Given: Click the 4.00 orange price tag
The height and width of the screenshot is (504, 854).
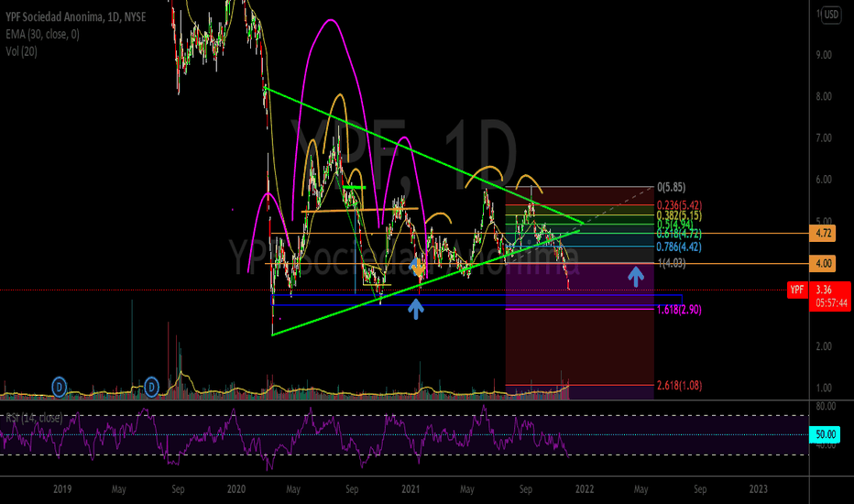Looking at the screenshot, I should pos(823,264).
